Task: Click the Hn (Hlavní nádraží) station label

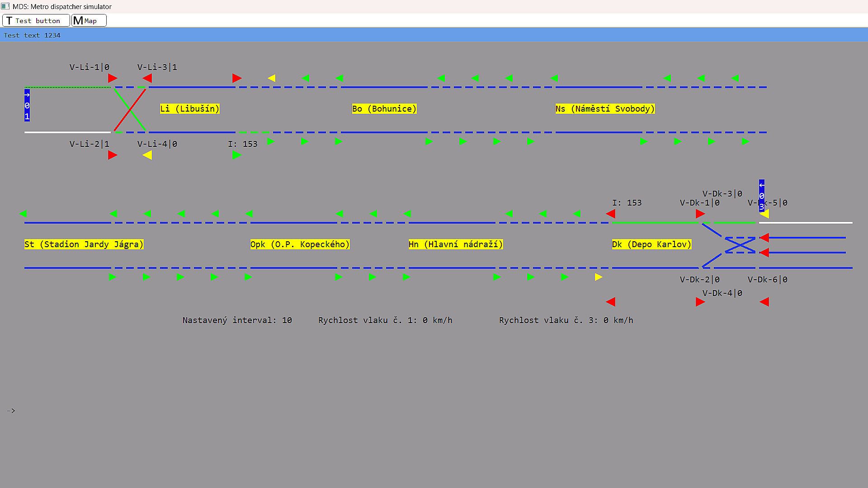Action: 456,244
